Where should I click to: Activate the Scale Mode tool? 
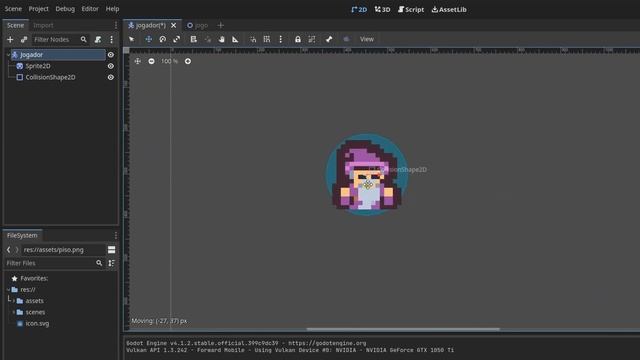pos(176,39)
